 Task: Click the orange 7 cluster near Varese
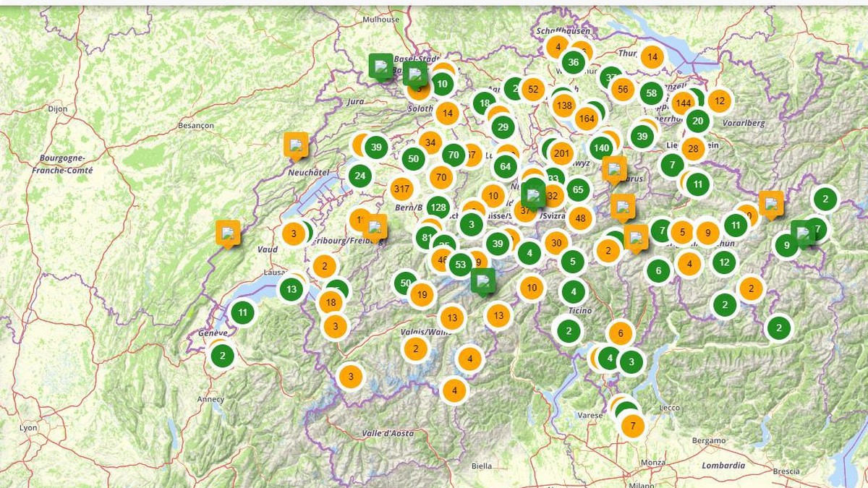click(x=632, y=426)
